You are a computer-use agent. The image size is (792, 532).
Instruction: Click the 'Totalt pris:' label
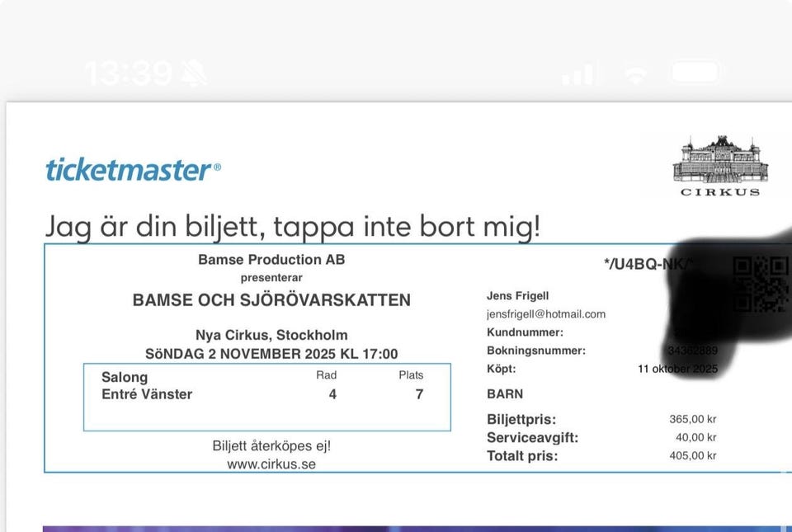[522, 456]
